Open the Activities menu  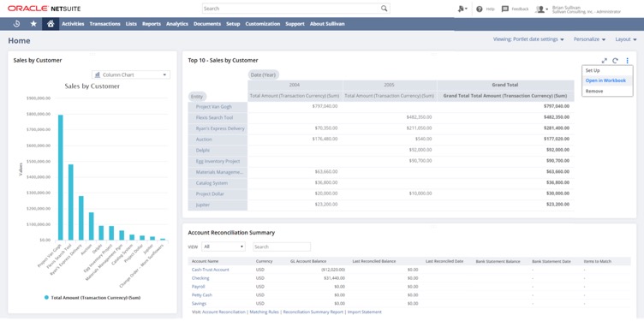[x=73, y=24]
